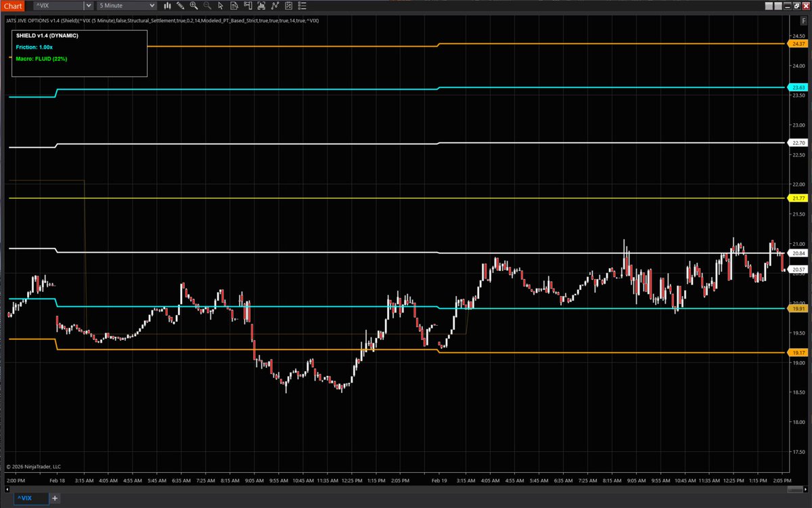Click the 19.91 price marker
The image size is (812, 508).
[797, 308]
